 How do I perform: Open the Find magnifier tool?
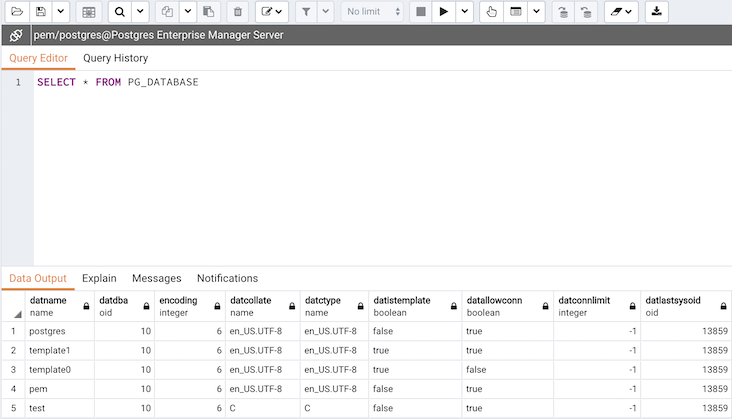(x=120, y=12)
